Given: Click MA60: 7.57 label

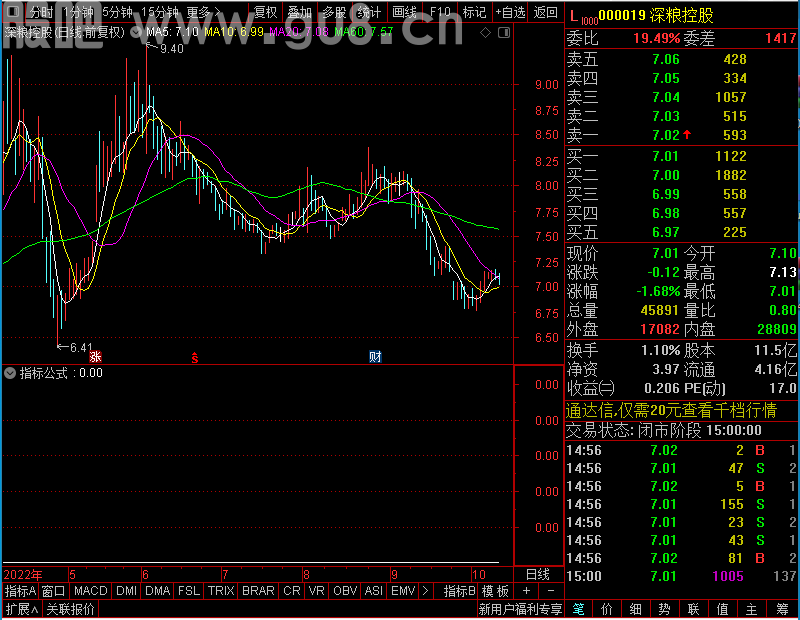Looking at the screenshot, I should point(364,32).
